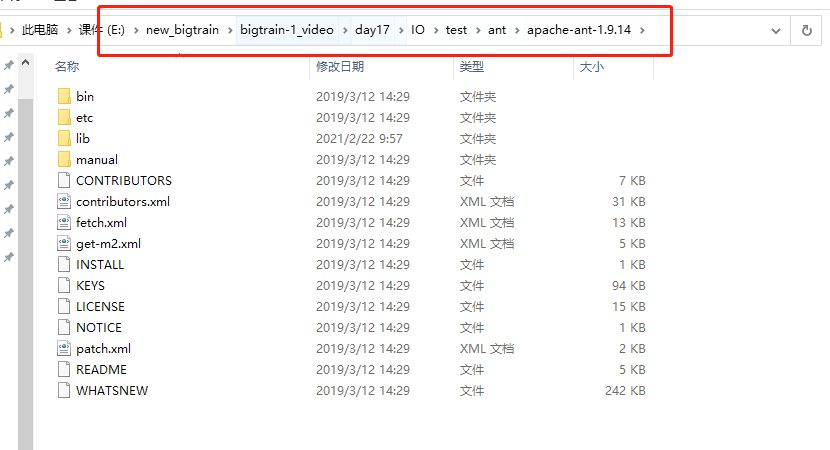Navigate to 课件 (E:) drive breadcrumb
This screenshot has width=830, height=450.
pyautogui.click(x=102, y=30)
